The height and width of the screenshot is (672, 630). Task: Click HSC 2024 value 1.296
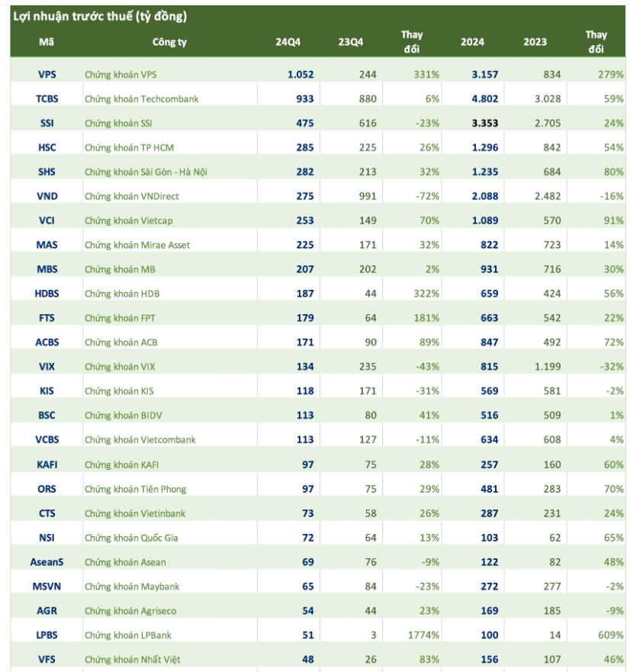click(x=485, y=148)
